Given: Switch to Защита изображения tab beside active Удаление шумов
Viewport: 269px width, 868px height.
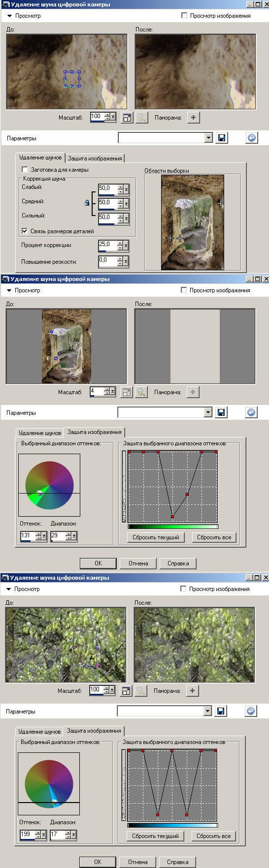Looking at the screenshot, I should point(95,158).
